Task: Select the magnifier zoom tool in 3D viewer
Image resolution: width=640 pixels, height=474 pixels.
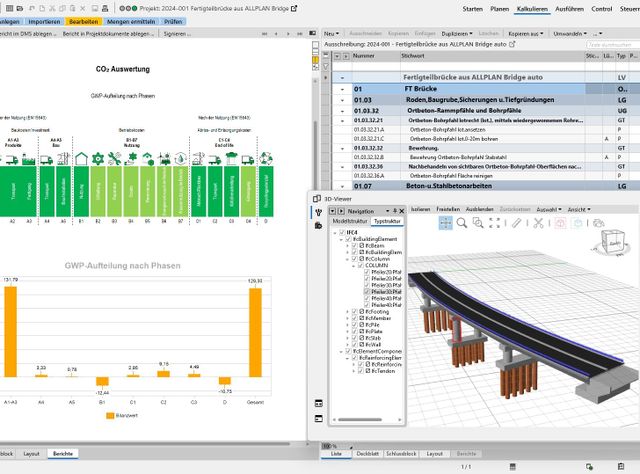Action: coord(462,223)
